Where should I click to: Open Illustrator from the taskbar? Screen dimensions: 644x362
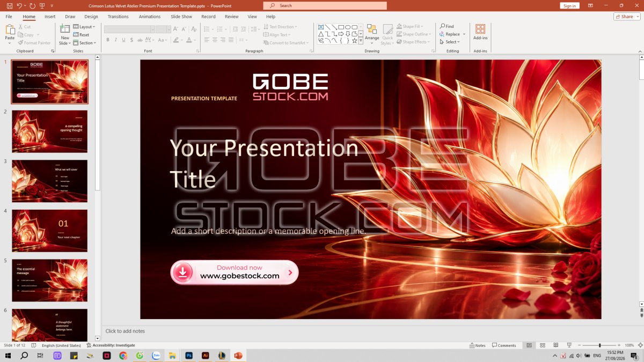[x=205, y=356]
